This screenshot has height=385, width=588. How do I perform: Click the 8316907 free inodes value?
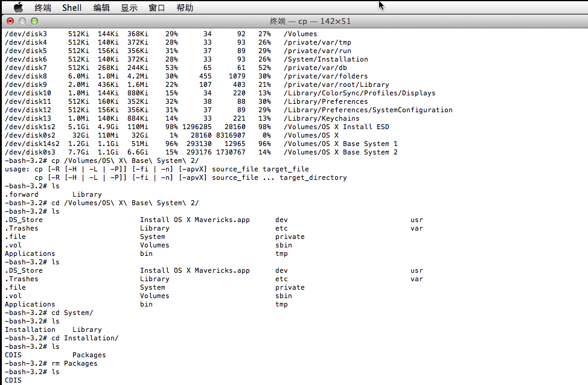pos(231,135)
